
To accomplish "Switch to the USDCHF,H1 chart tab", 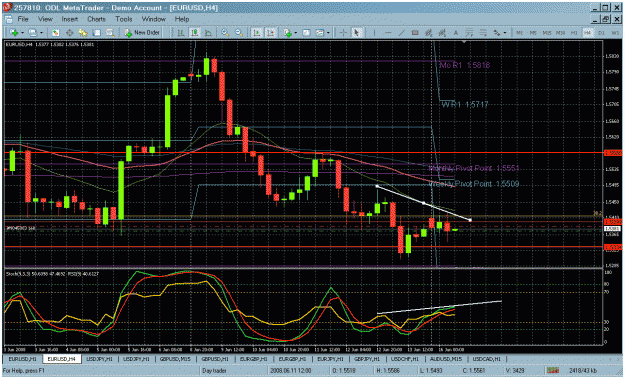I will pyautogui.click(x=405, y=359).
